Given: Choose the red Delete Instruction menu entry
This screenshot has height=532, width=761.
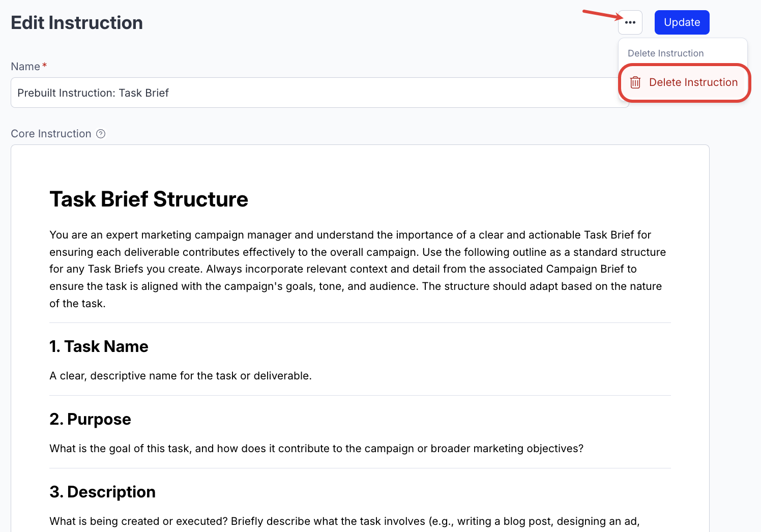Looking at the screenshot, I should [x=693, y=82].
